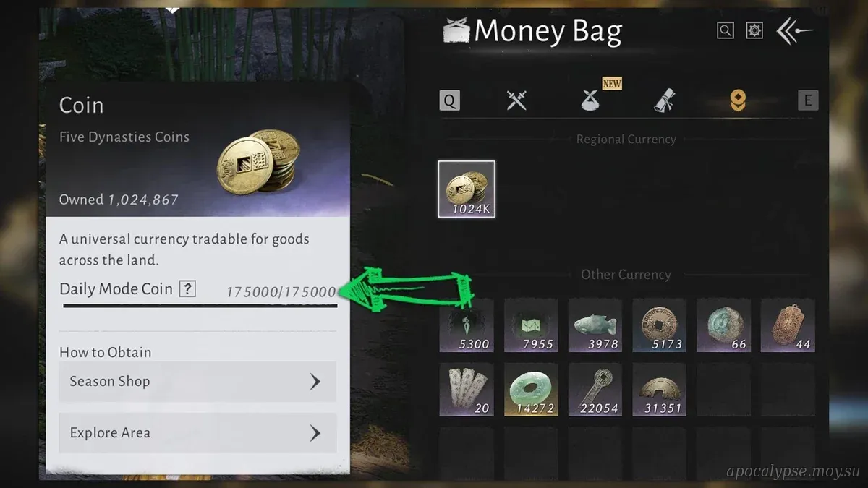The image size is (868, 488).
Task: Switch to the crossed swords weapons tab
Action: point(516,100)
